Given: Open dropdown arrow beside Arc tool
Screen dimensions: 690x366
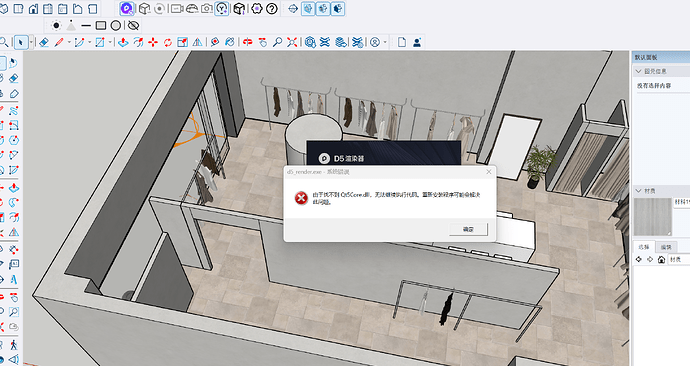Looking at the screenshot, I should 89,43.
